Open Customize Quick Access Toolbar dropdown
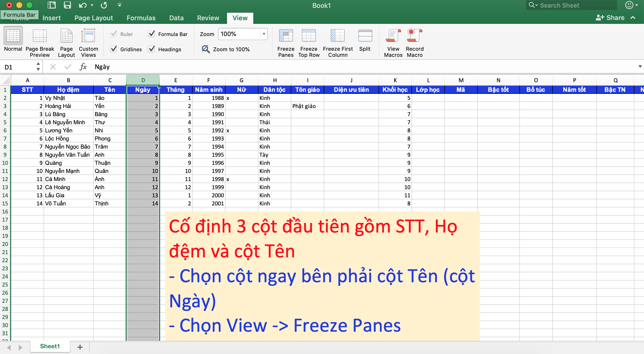The height and width of the screenshot is (354, 644). click(x=120, y=5)
